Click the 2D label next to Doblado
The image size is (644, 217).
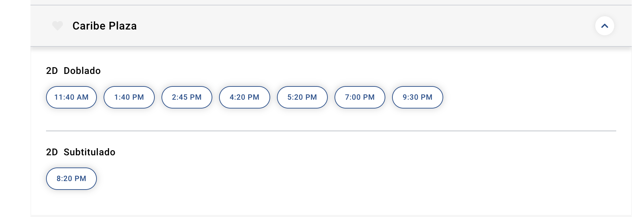coord(52,71)
